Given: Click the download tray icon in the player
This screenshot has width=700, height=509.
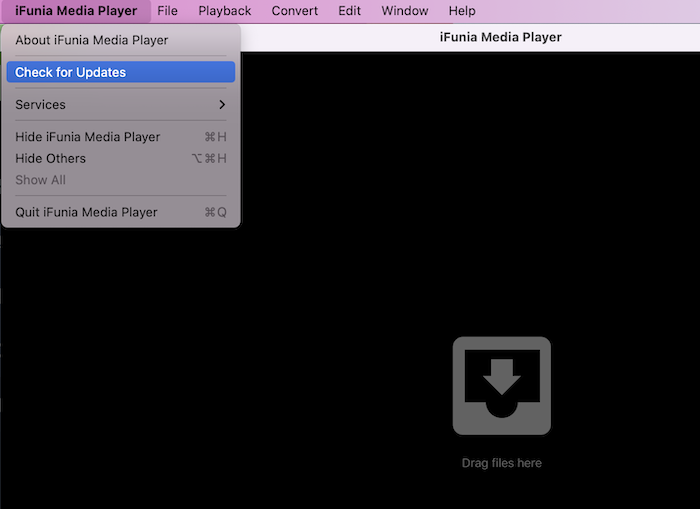Looking at the screenshot, I should click(x=501, y=385).
